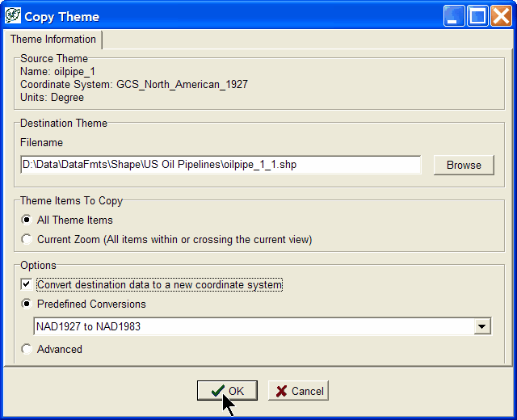Screen dimensions: 517x420
Task: Minimize the Copy Theme dialog
Action: 455,16
